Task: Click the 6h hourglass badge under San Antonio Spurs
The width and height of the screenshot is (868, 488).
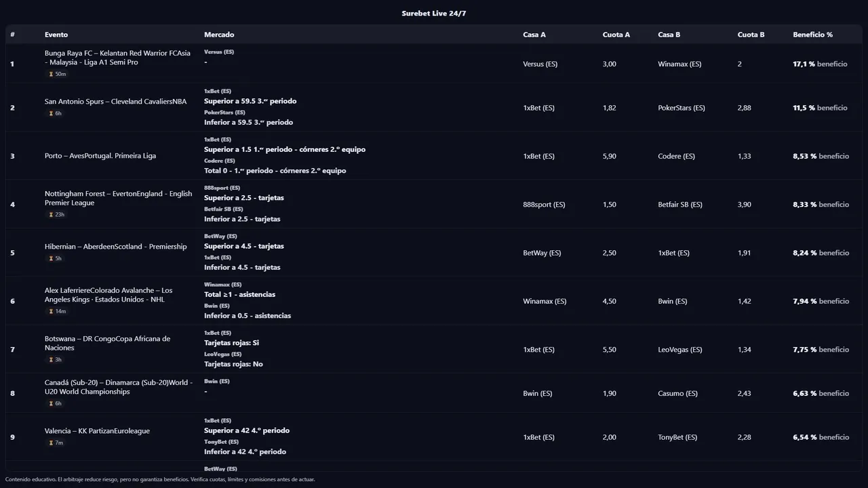Action: 55,113
